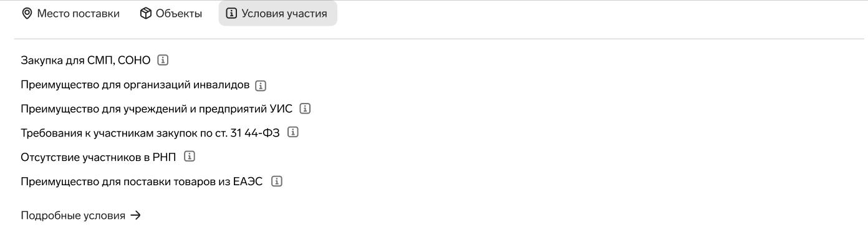The width and height of the screenshot is (868, 227).
Task: Click the box icon on Объекты tab
Action: coord(145,13)
